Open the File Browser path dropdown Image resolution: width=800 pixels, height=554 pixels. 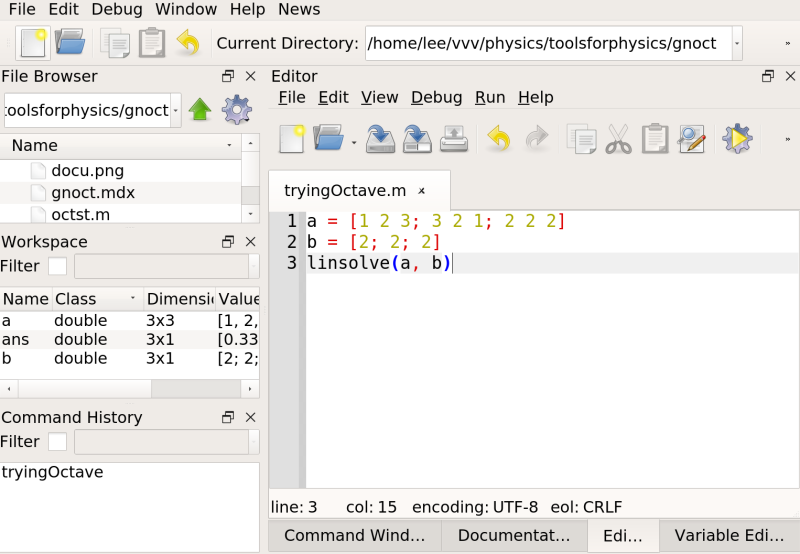[176, 110]
